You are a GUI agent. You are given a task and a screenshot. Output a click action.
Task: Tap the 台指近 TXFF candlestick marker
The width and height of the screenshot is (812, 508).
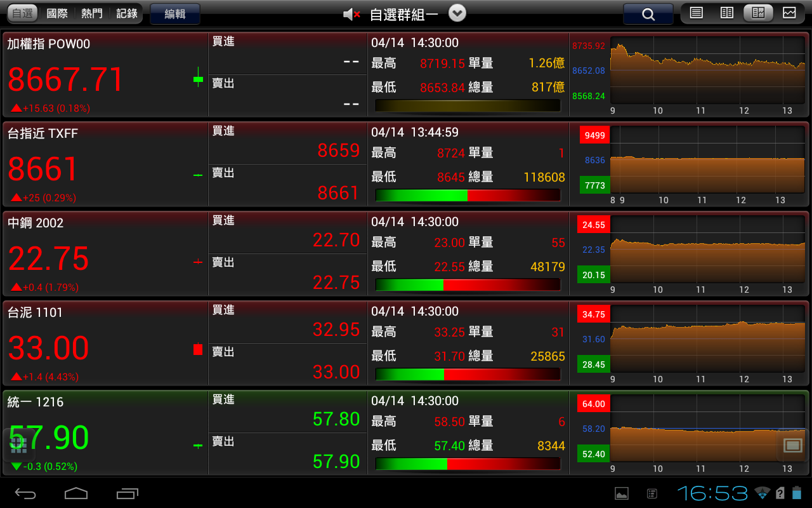click(198, 175)
